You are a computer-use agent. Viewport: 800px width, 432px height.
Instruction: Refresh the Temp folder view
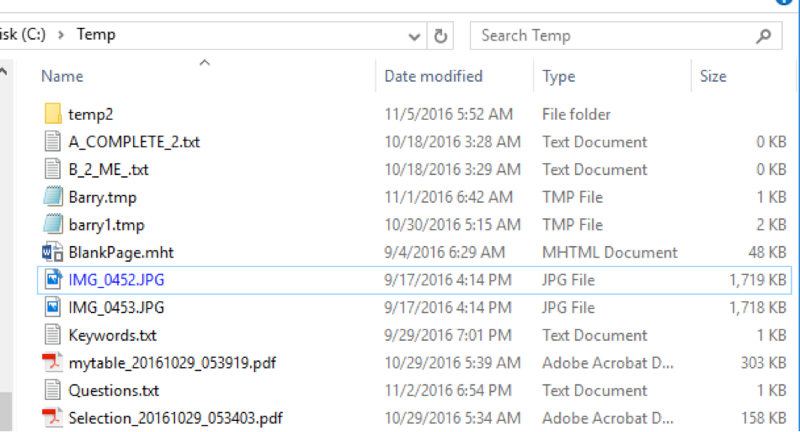pyautogui.click(x=440, y=36)
